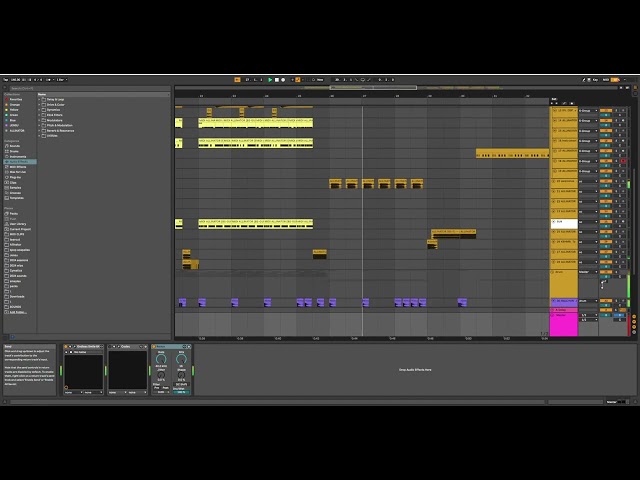The height and width of the screenshot is (480, 640).
Task: Open the Instruments category
Action: 18,156
